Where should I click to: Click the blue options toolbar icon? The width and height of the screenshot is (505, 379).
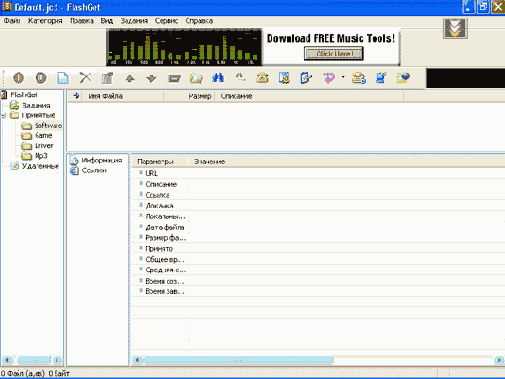click(x=381, y=78)
